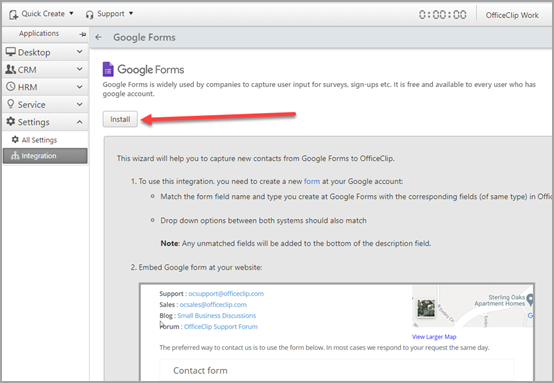
Task: Expand the Service menu chevron
Action: (79, 104)
